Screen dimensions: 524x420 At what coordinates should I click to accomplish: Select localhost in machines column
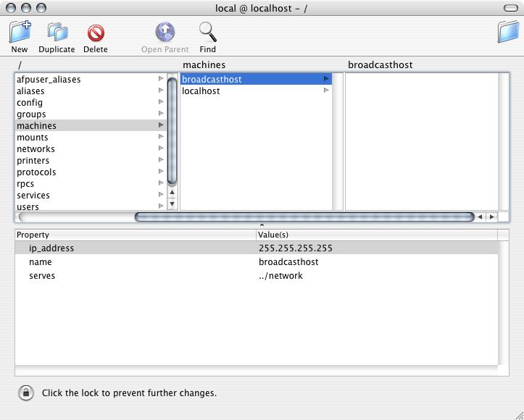coord(201,91)
